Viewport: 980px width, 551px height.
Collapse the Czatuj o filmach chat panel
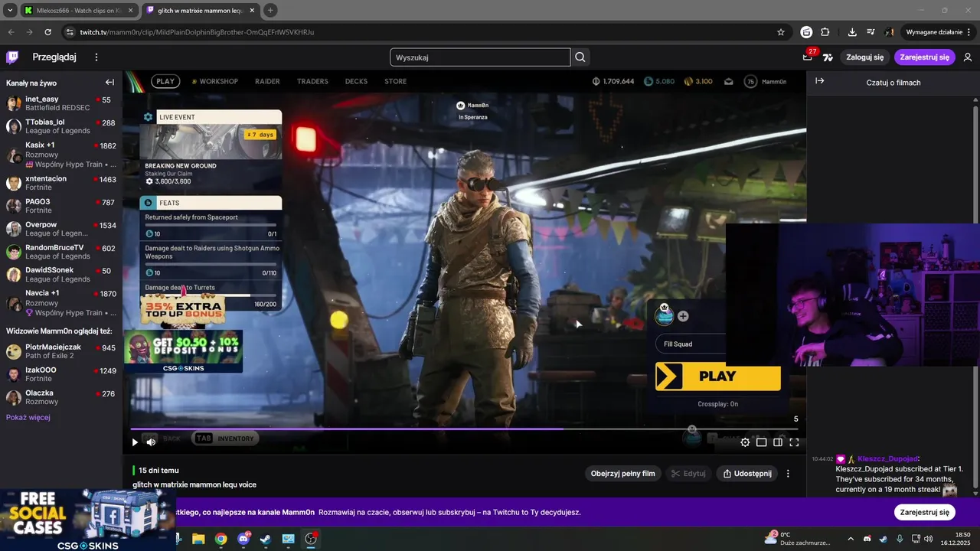[x=819, y=81]
